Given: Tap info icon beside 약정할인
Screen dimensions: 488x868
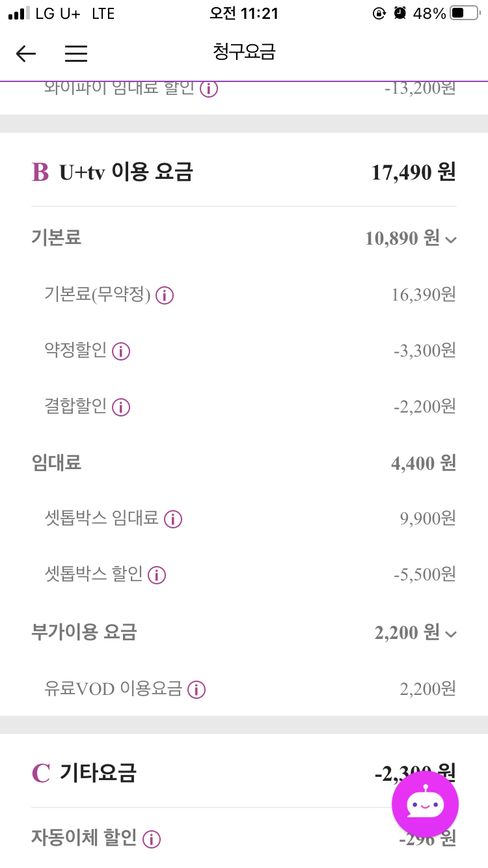Looking at the screenshot, I should tap(121, 352).
